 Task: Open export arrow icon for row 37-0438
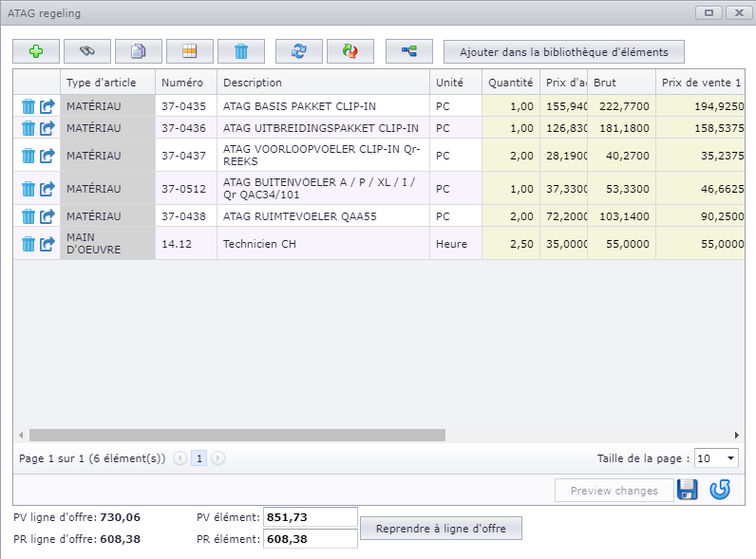(47, 216)
